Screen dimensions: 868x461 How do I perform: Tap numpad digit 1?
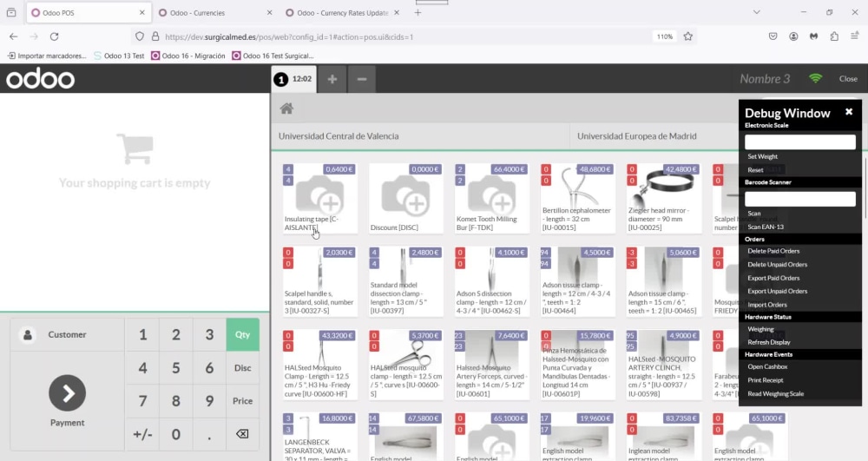click(143, 334)
